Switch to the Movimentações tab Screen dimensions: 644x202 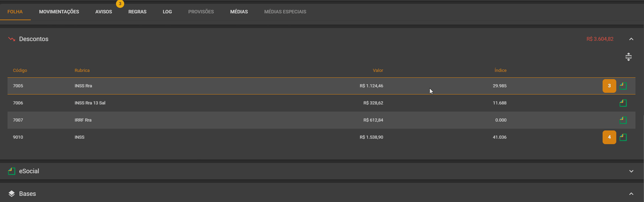coord(59,12)
